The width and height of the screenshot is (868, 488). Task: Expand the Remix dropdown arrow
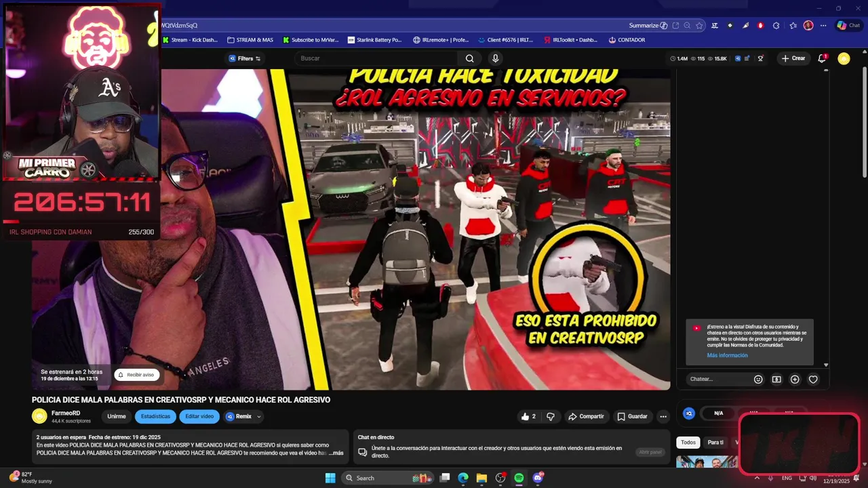tap(258, 417)
